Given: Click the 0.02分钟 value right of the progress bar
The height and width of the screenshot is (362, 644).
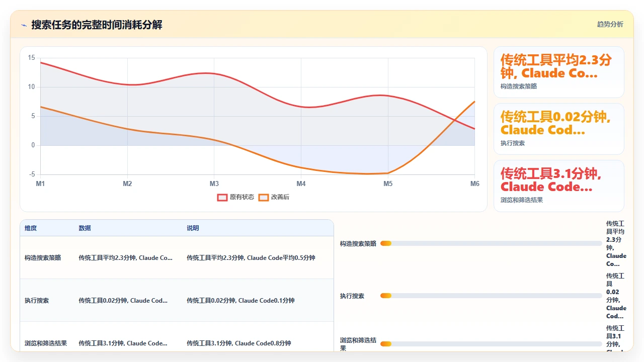Looking at the screenshot, I should 616,296.
